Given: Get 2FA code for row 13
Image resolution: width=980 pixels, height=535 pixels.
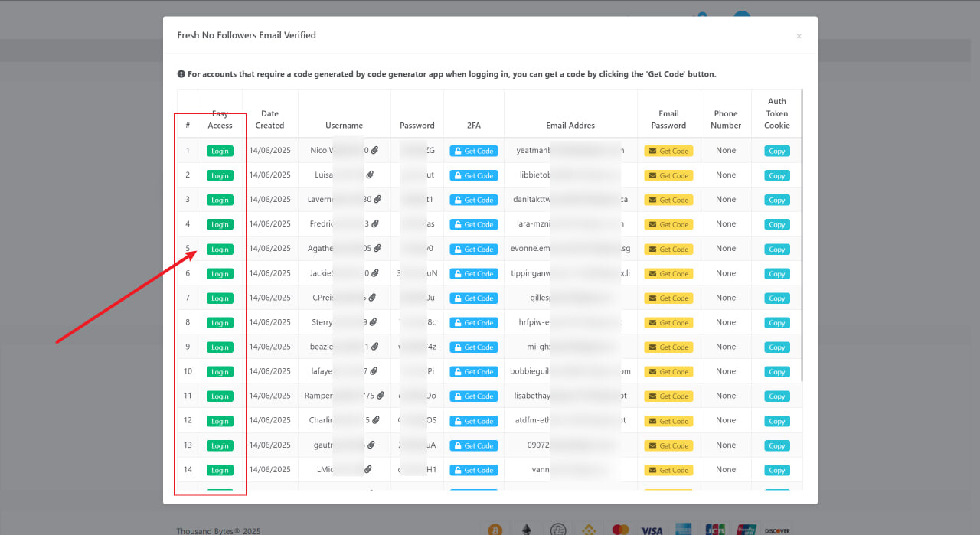Looking at the screenshot, I should coord(474,445).
